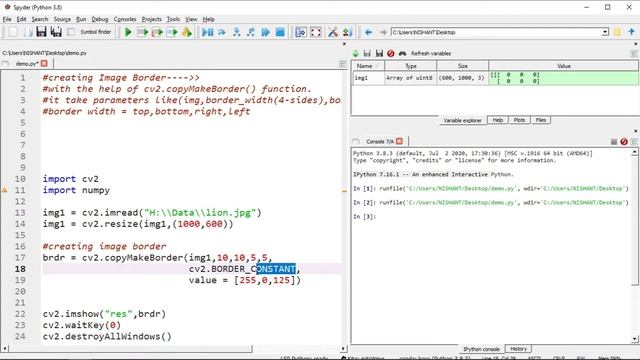The image size is (640, 360).
Task: Switch to the Plots tab
Action: click(519, 120)
